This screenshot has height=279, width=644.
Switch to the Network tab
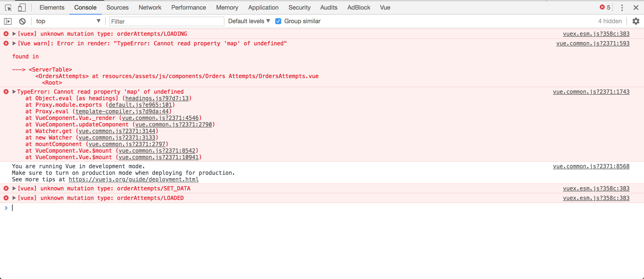pyautogui.click(x=150, y=8)
